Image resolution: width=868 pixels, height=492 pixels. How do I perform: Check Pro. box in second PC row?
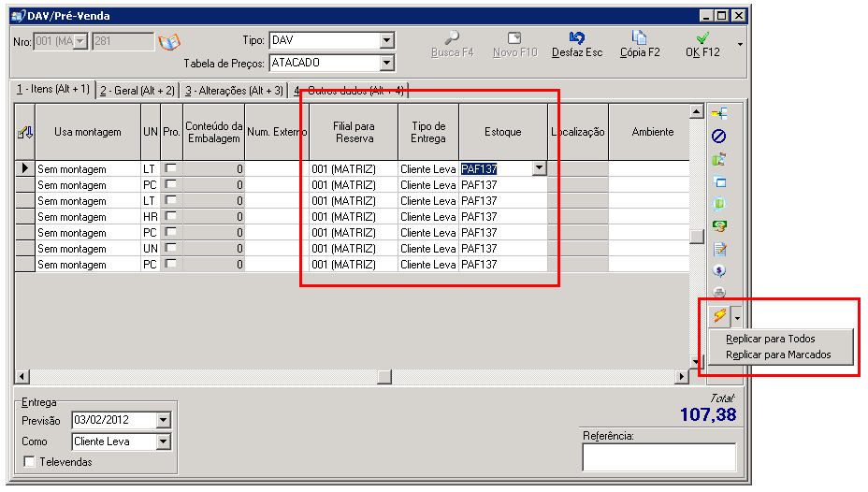pos(171,232)
